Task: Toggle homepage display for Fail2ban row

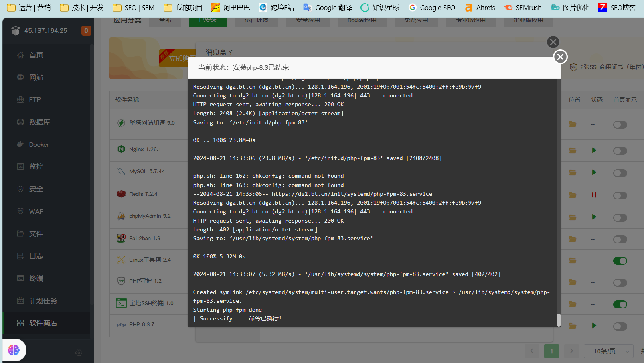Action: (x=620, y=239)
